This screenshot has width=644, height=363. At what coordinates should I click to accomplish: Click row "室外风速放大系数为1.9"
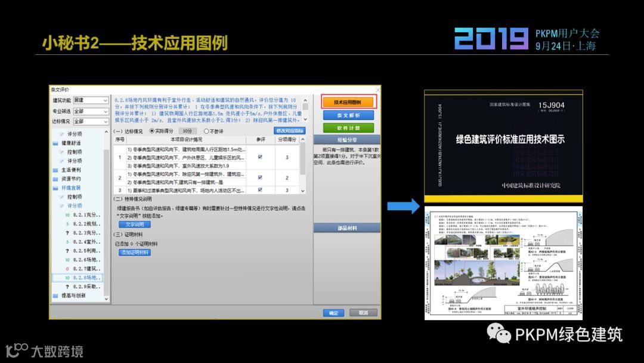click(186, 165)
